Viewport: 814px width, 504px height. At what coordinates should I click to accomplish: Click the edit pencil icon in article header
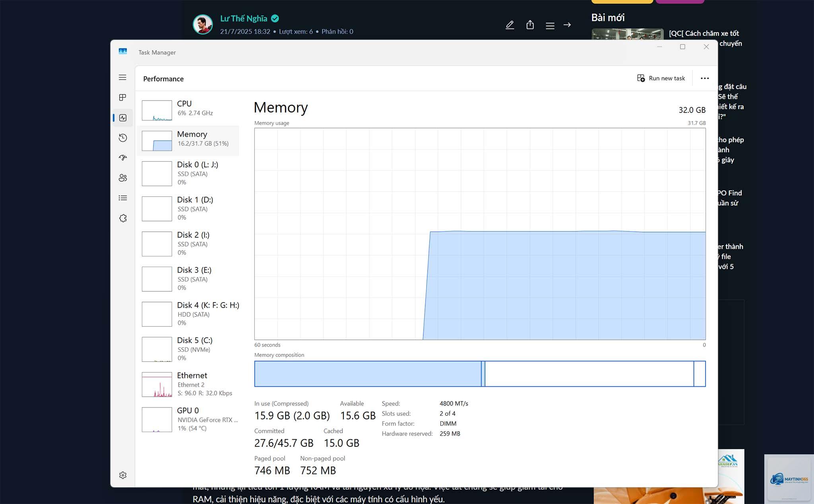[510, 25]
